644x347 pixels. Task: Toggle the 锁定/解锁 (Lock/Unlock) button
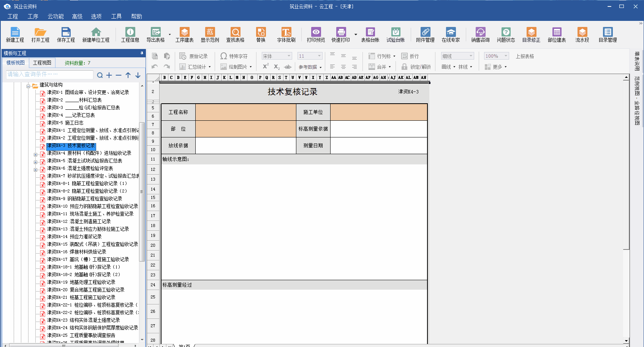(416, 67)
